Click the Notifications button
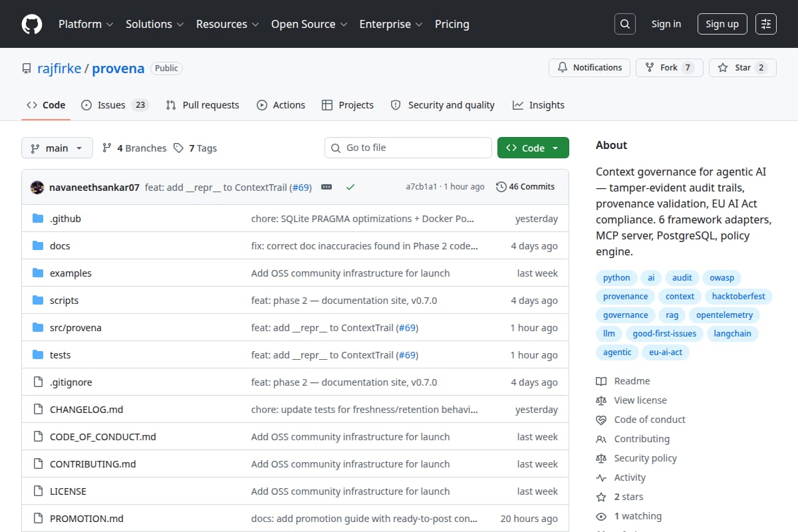Viewport: 798px width, 532px height. (x=590, y=68)
